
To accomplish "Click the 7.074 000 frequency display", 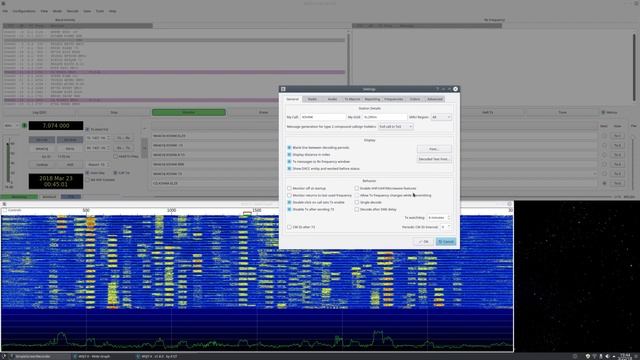I will click(56, 126).
